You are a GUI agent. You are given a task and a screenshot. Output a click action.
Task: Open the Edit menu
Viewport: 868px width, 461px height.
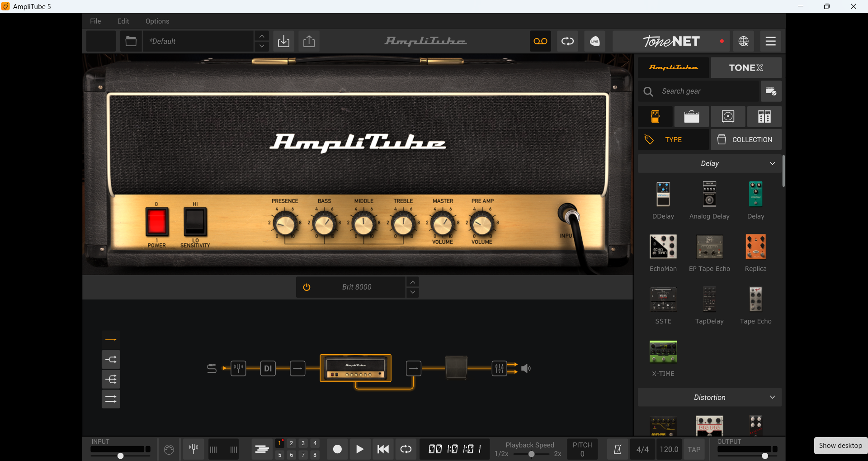tap(123, 21)
